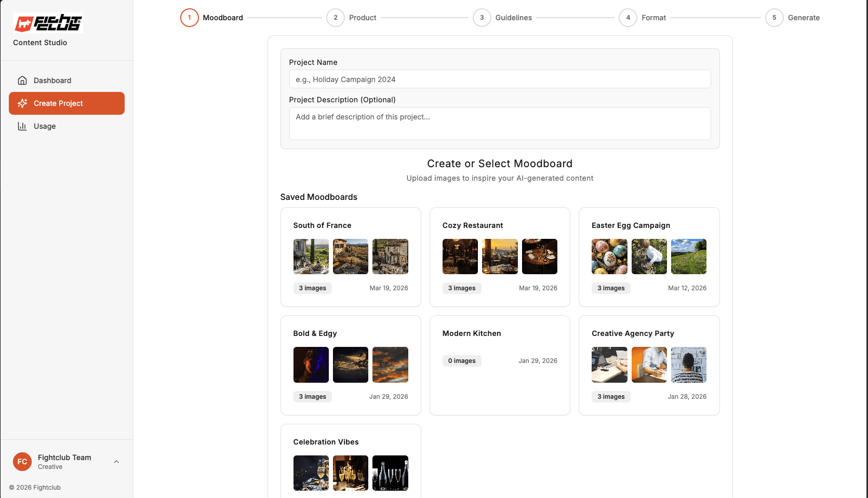This screenshot has width=868, height=498.
Task: Select the Celebration Vibes moodboard title
Action: 326,442
